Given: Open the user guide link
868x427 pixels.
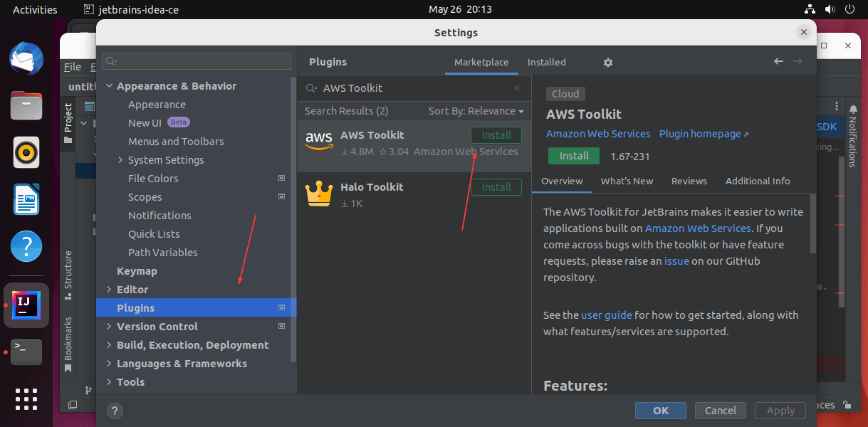Looking at the screenshot, I should [607, 315].
